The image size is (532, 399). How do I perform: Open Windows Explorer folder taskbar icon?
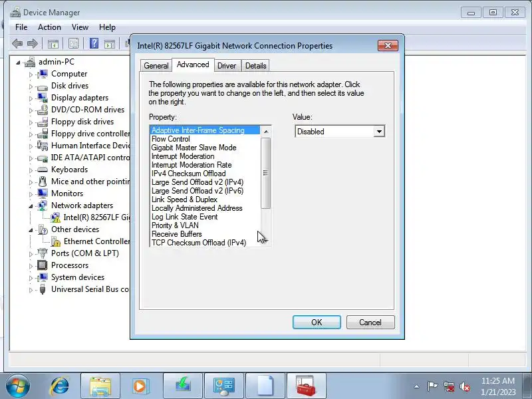(x=100, y=386)
